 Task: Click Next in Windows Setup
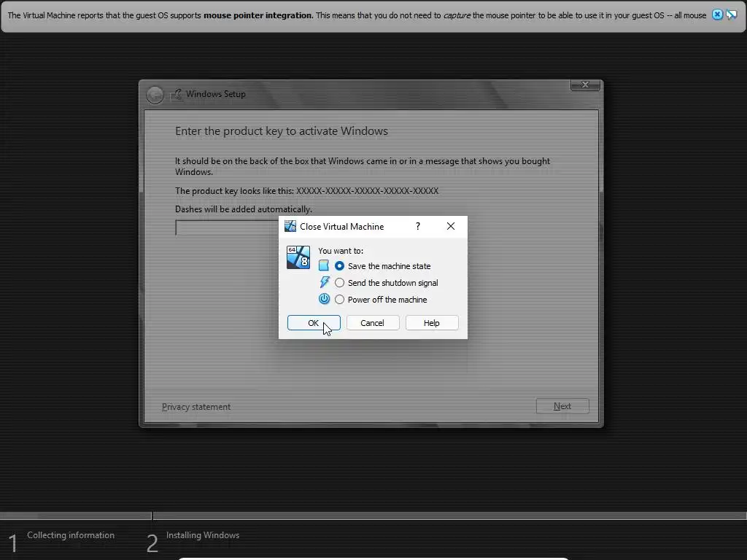tap(562, 406)
